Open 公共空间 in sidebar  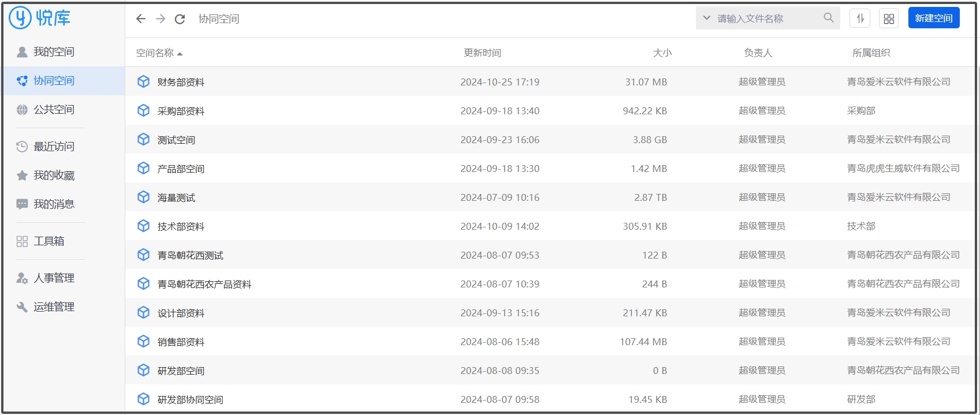(54, 110)
